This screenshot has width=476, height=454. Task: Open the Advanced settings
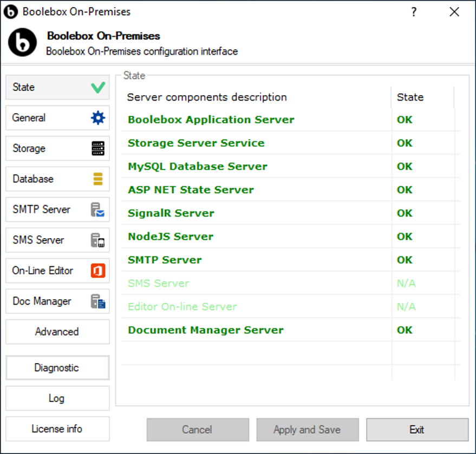point(57,332)
